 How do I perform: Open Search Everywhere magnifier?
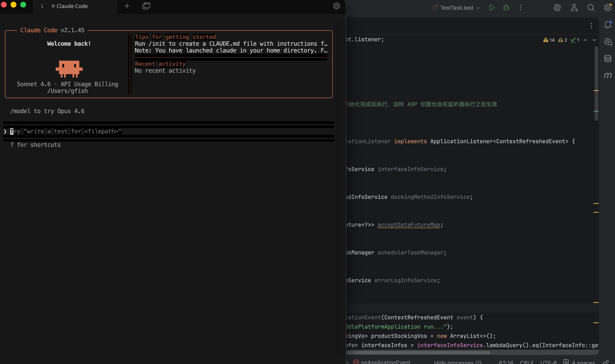point(591,8)
